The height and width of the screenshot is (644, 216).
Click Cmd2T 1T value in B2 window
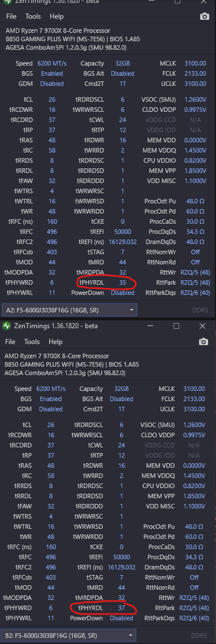tap(122, 409)
